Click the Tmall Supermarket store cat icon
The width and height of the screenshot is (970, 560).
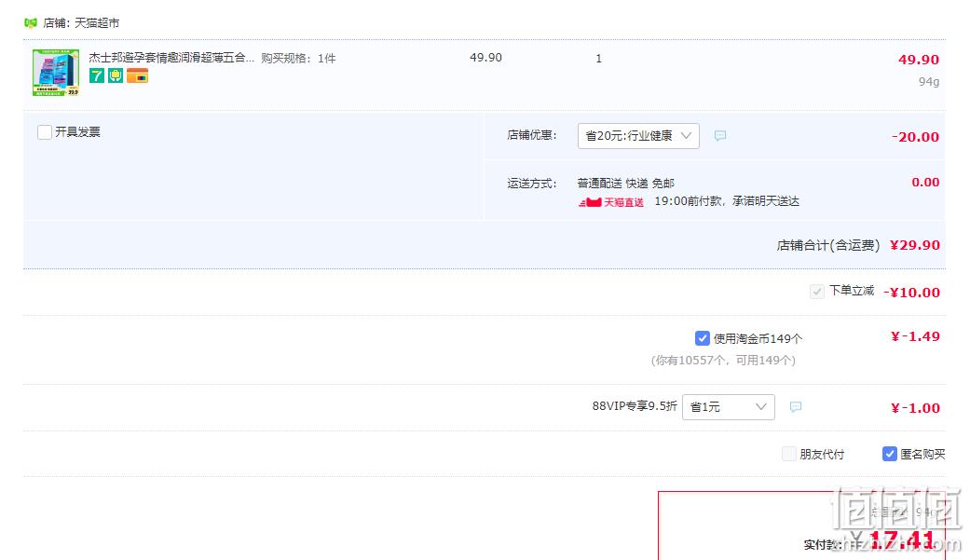tap(31, 23)
